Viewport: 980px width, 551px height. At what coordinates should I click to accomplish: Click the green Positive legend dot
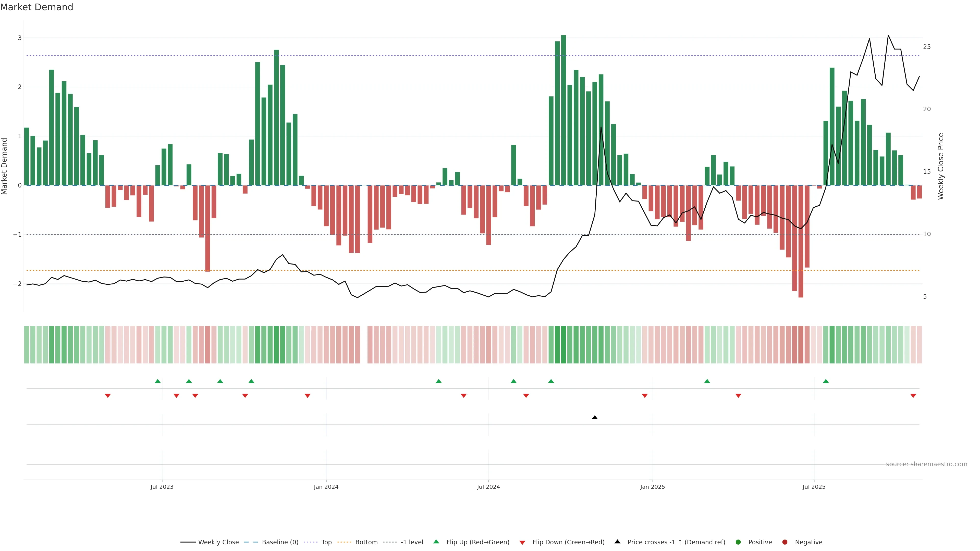[x=738, y=542]
